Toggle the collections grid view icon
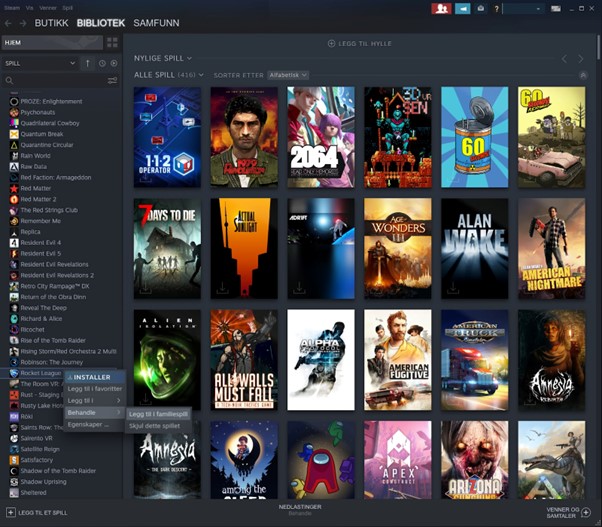 pyautogui.click(x=112, y=42)
